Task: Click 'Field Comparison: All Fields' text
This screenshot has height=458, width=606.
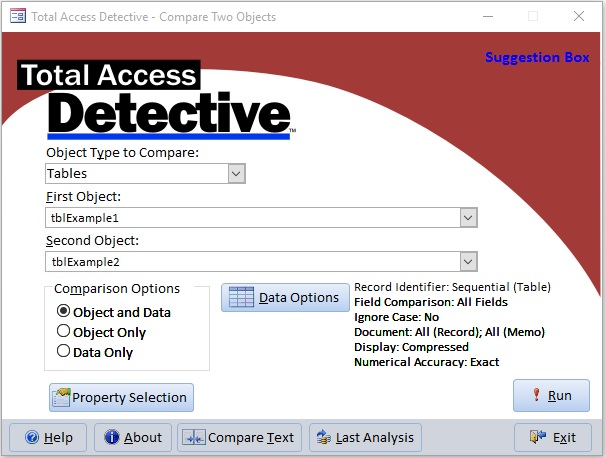Action: [x=431, y=302]
